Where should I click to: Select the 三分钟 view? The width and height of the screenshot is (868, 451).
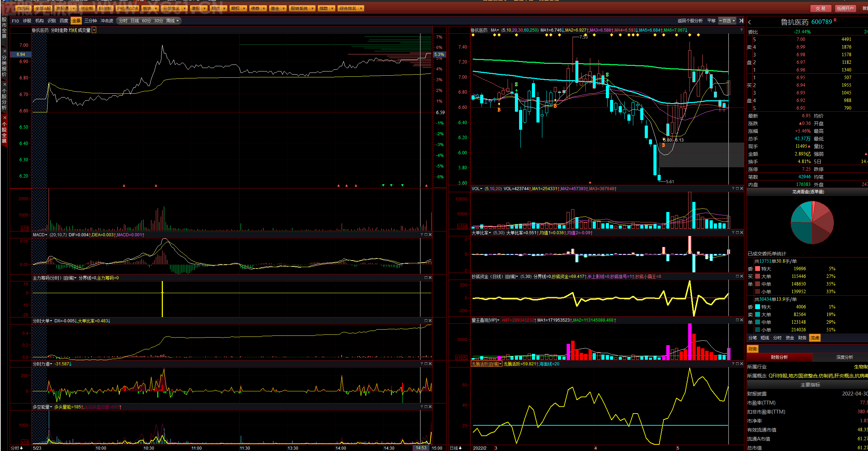[x=91, y=21]
